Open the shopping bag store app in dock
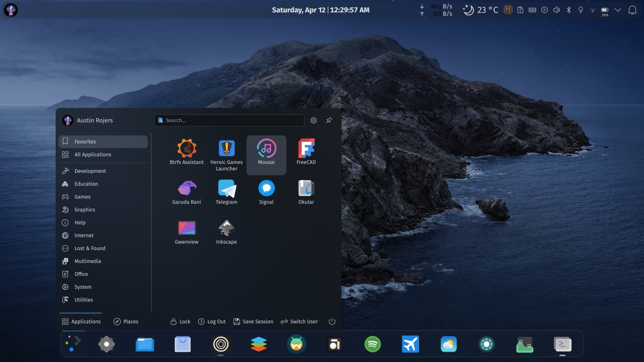644x362 pixels. coord(182,344)
